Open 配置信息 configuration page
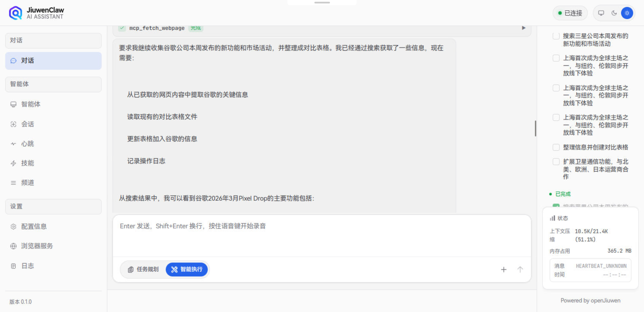 coord(53,226)
